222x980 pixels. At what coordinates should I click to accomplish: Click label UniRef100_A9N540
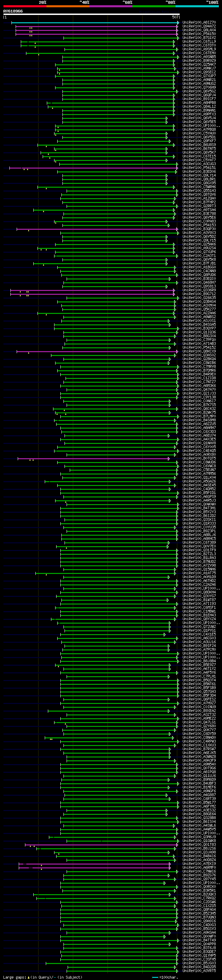[199, 765]
